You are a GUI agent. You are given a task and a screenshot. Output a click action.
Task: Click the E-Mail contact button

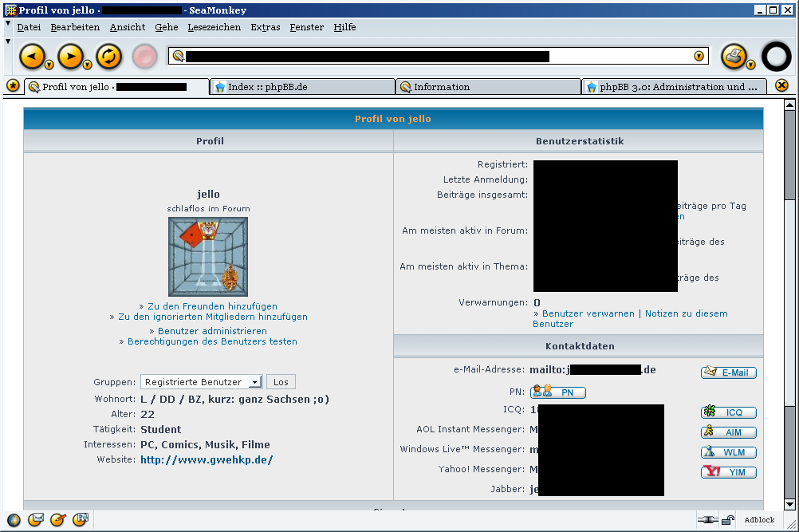tap(729, 372)
